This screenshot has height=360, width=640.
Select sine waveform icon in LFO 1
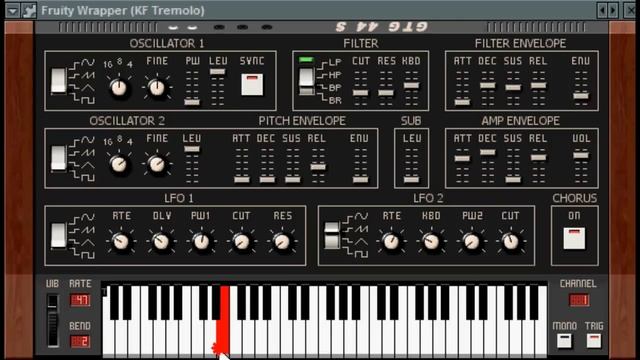click(x=88, y=218)
